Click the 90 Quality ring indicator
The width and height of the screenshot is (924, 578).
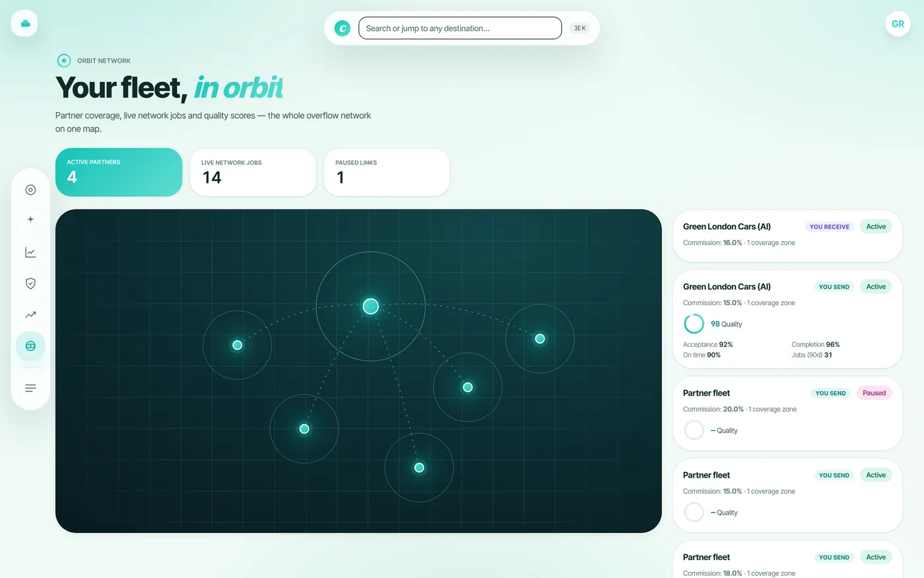tap(694, 324)
